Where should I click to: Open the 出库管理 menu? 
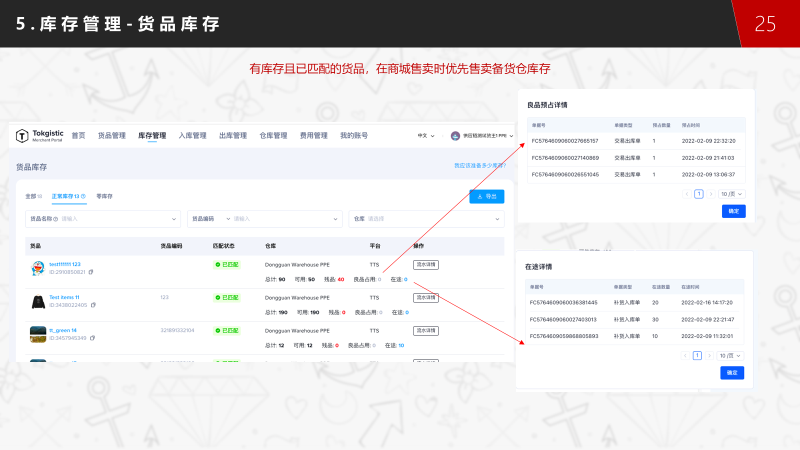click(233, 136)
